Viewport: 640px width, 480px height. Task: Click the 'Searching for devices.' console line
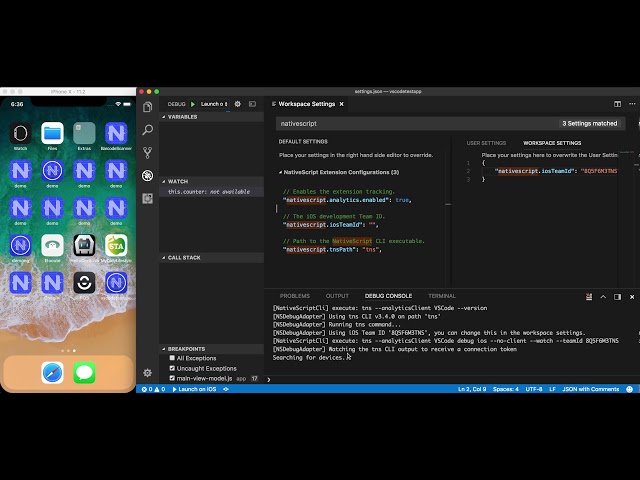click(309, 358)
